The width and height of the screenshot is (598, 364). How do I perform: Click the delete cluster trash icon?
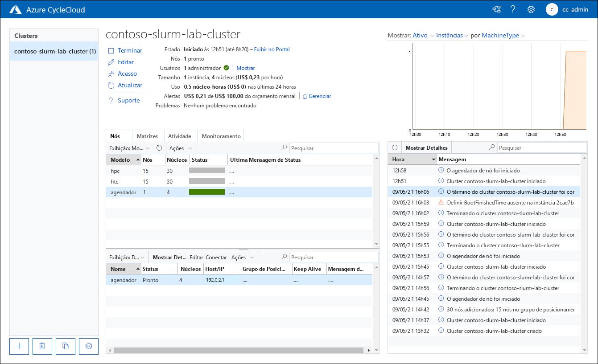pyautogui.click(x=42, y=346)
